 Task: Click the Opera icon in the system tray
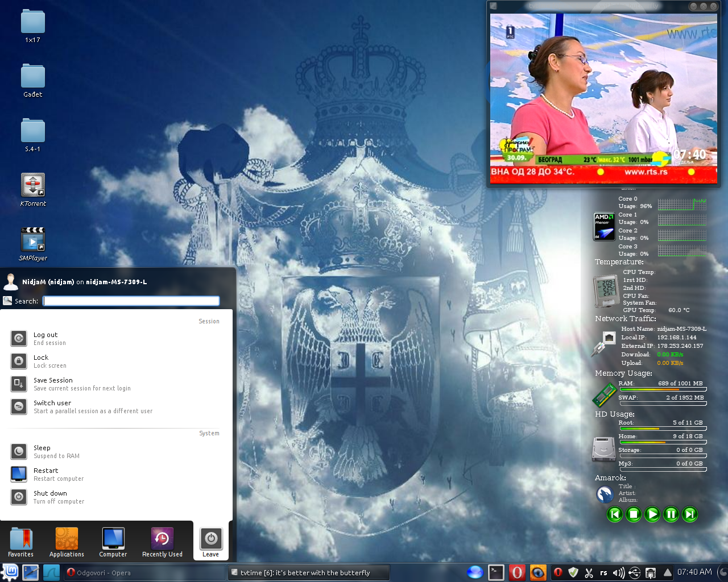click(x=558, y=572)
